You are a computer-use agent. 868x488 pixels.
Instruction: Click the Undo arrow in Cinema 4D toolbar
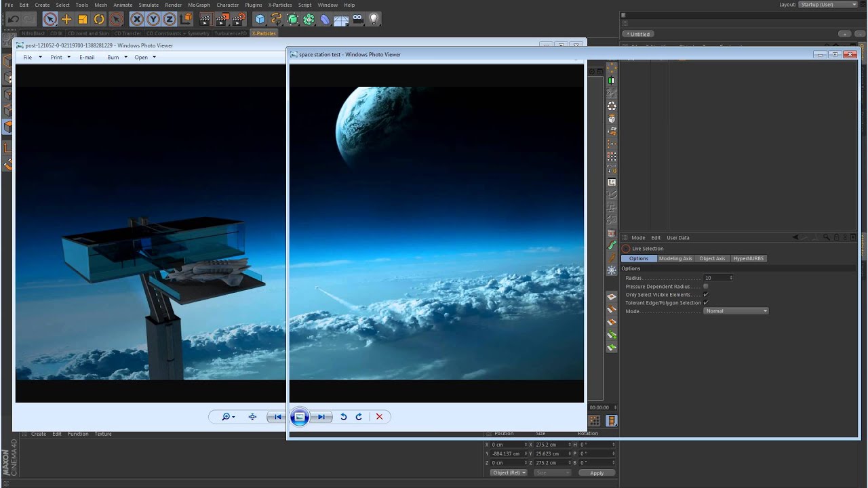coord(13,20)
